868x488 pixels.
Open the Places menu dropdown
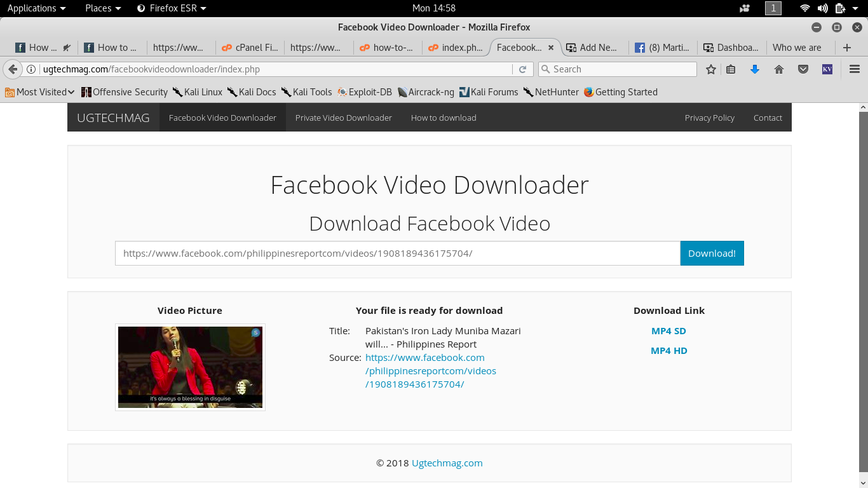[x=103, y=8]
